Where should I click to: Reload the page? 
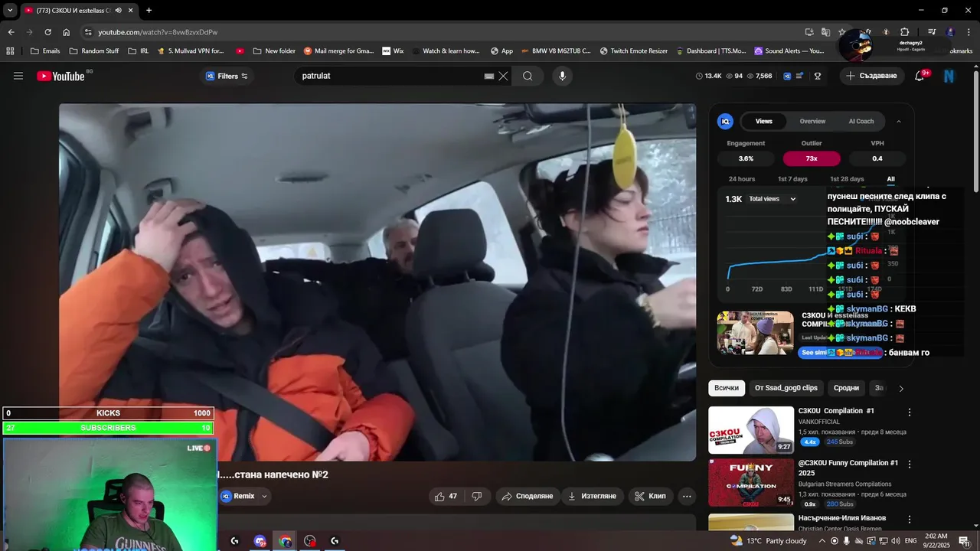click(47, 32)
